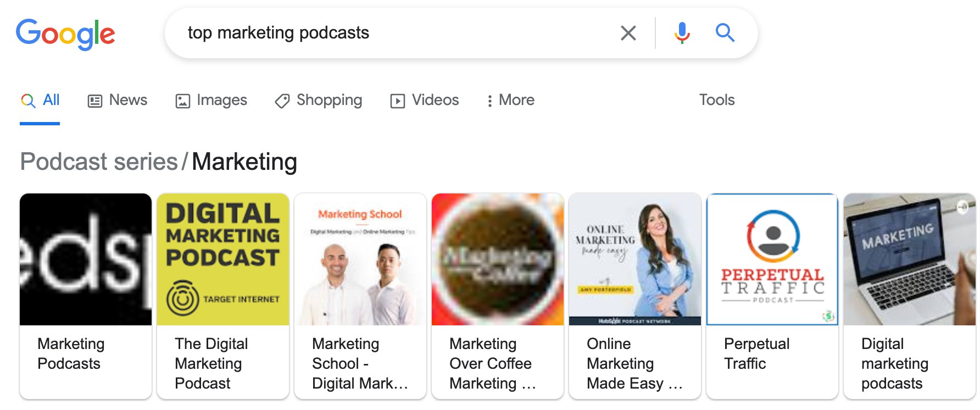The image size is (980, 410).
Task: Click the blue magnifier search button
Action: tap(725, 33)
